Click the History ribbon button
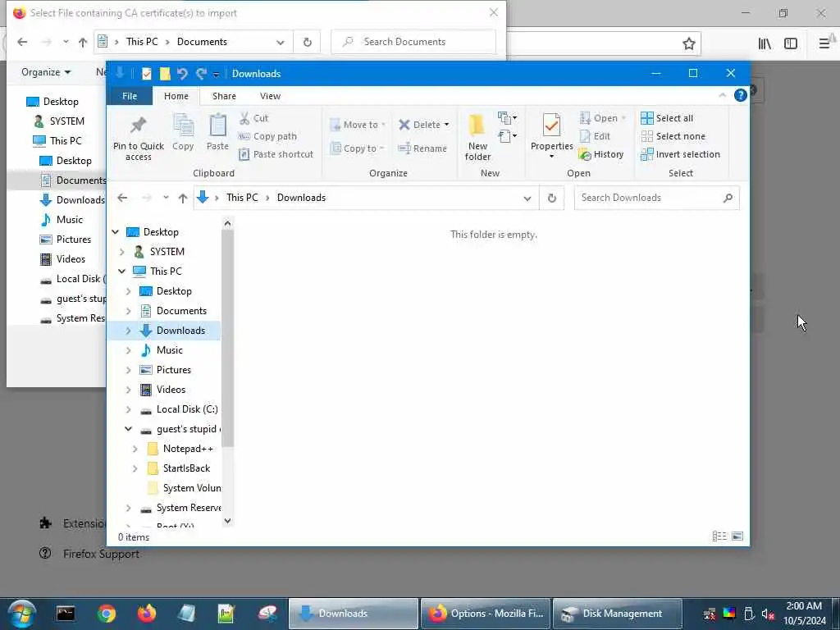 (601, 154)
